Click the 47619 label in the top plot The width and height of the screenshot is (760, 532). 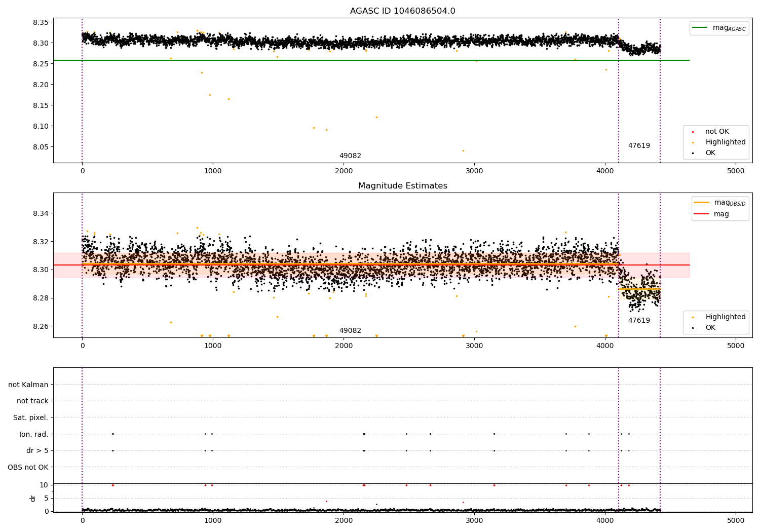coord(639,146)
